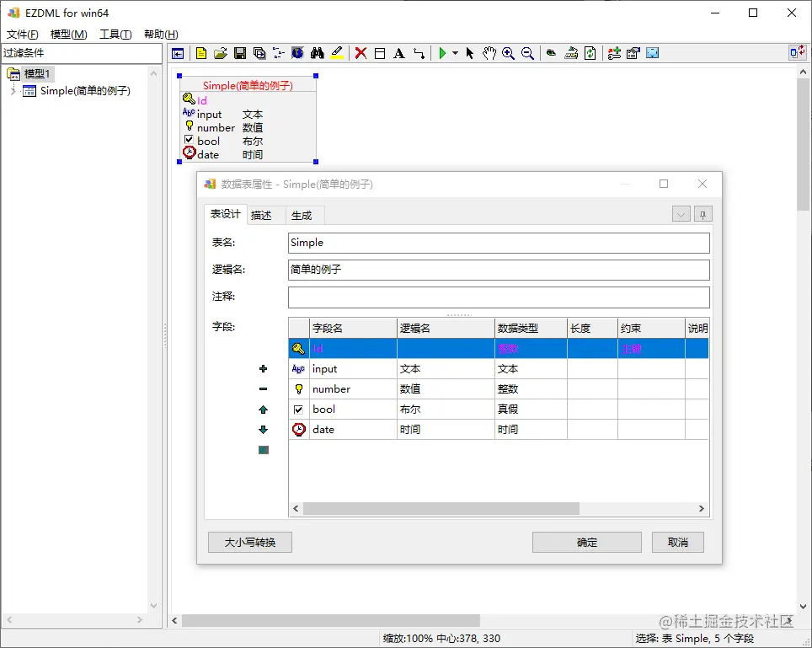Click the minus remove field button
The image size is (812, 648).
click(x=263, y=389)
